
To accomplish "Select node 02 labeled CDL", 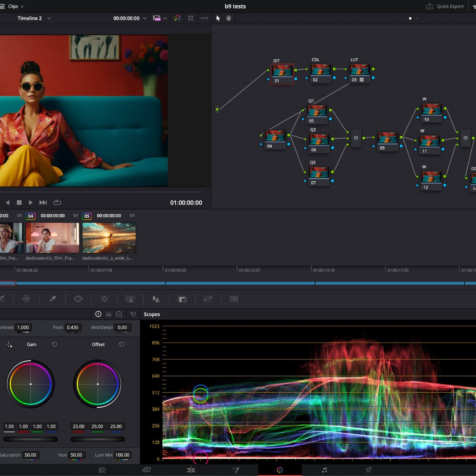I will pyautogui.click(x=321, y=73).
